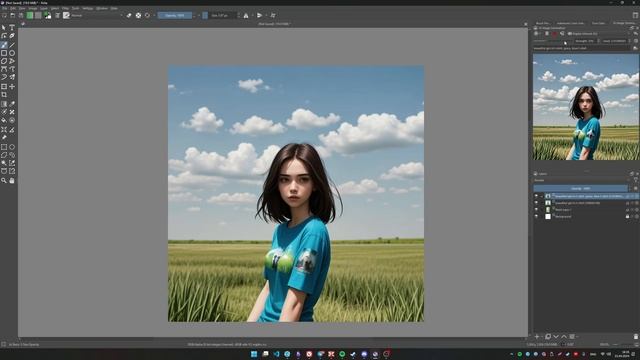Move the selected layer down
The width and height of the screenshot is (640, 360).
[x=556, y=337]
